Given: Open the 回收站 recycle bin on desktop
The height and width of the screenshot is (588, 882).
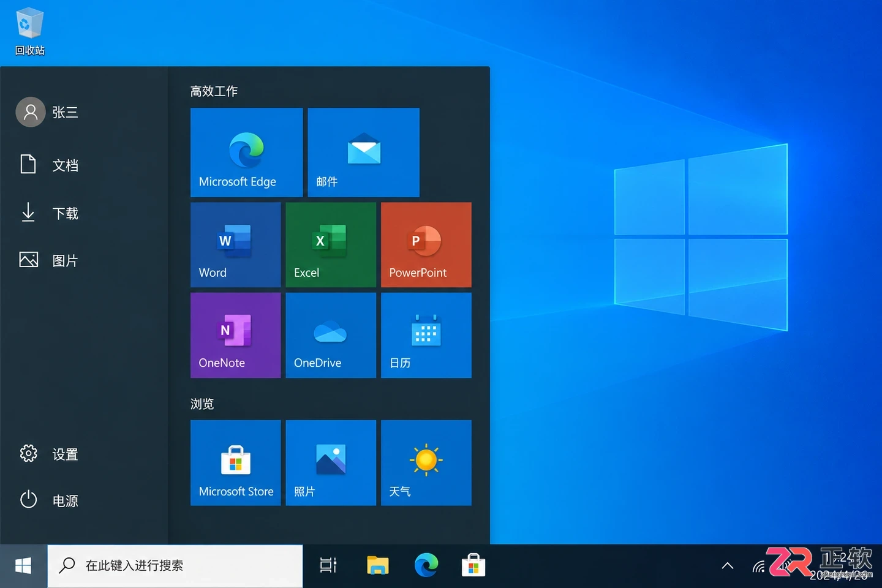Looking at the screenshot, I should (29, 31).
